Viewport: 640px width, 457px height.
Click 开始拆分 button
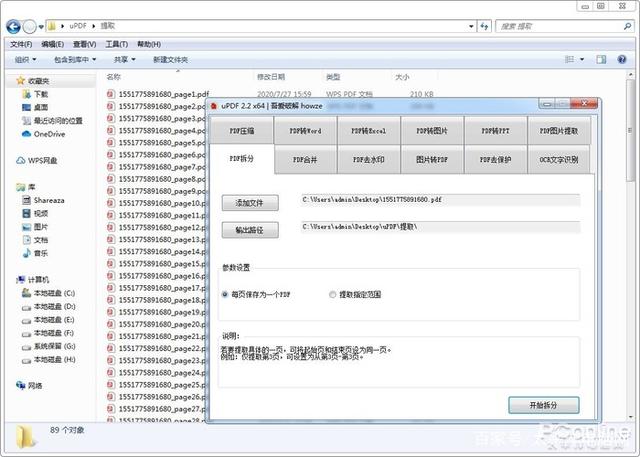(544, 405)
